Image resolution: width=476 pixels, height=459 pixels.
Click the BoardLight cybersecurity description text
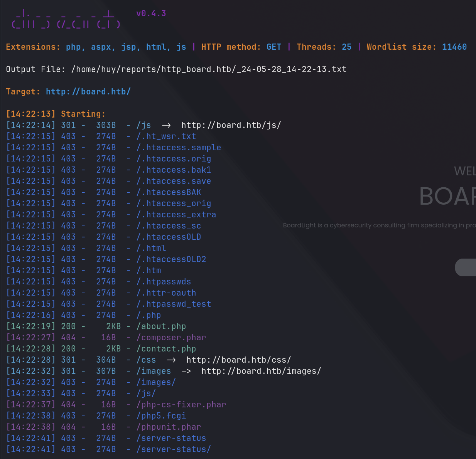pos(379,225)
